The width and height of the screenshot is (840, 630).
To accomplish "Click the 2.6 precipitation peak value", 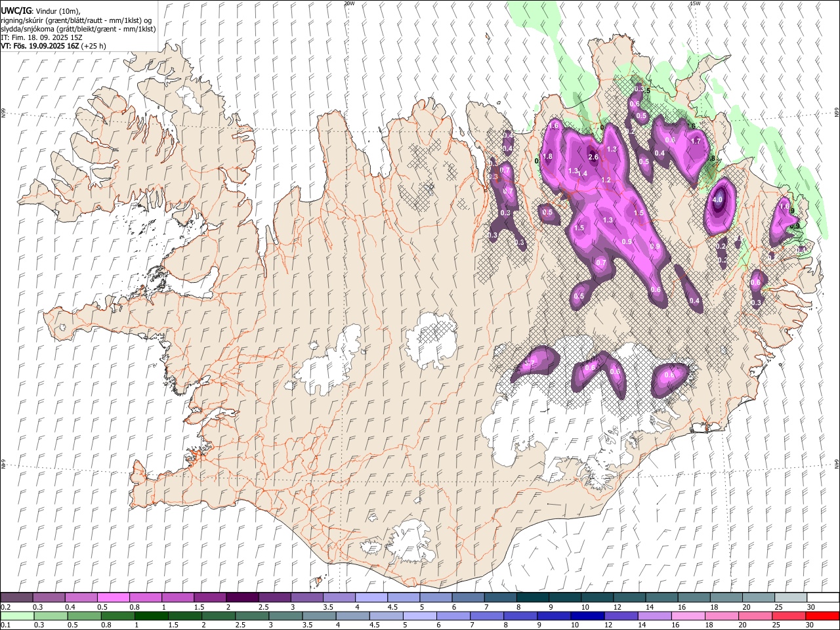I will coord(593,157).
